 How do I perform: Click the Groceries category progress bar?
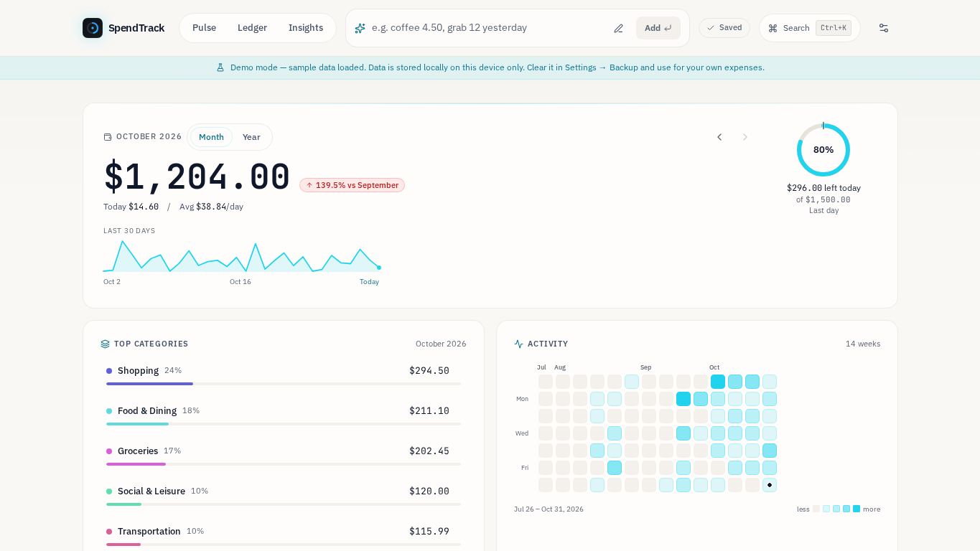pyautogui.click(x=284, y=464)
